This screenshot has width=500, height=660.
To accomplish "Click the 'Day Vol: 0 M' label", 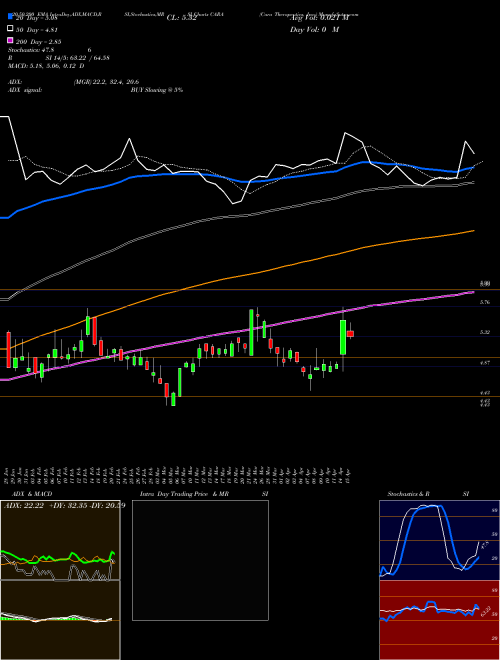I will click(314, 30).
